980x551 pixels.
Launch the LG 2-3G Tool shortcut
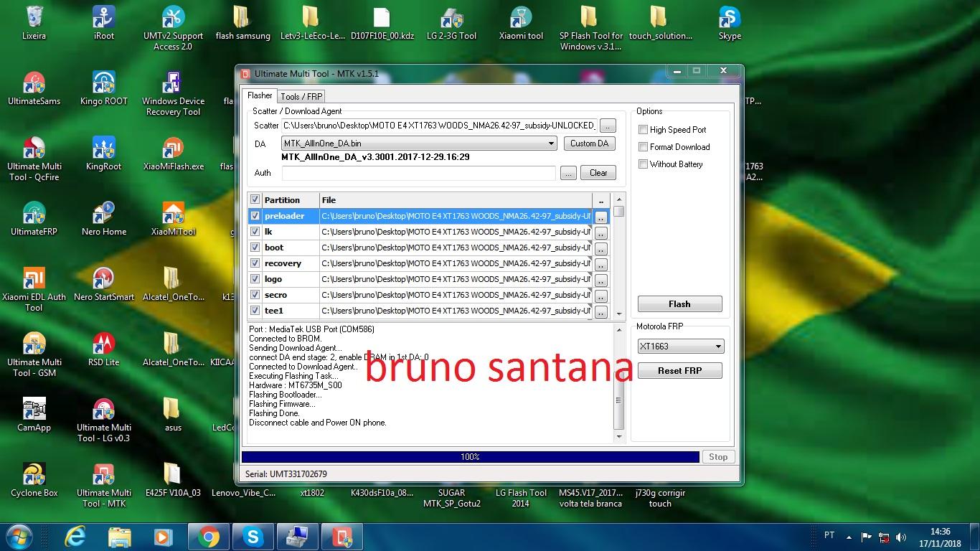451,23
